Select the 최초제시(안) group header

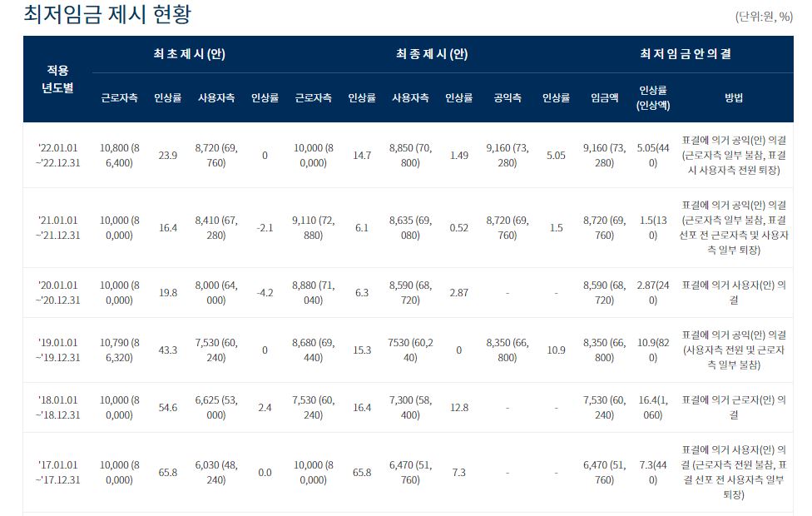tap(189, 54)
